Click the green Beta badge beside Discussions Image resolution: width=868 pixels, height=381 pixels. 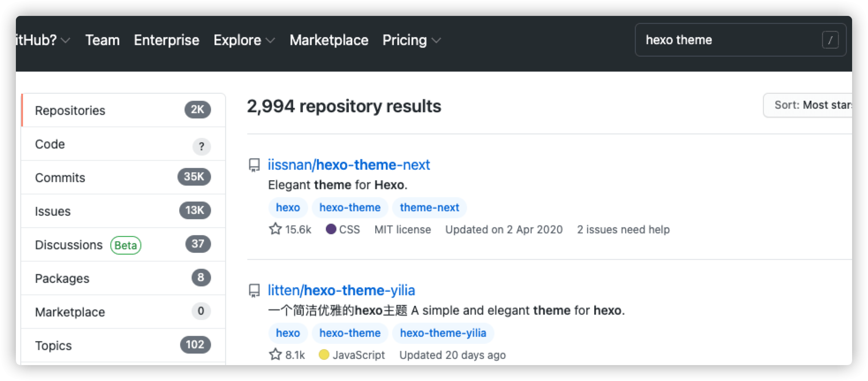point(126,245)
